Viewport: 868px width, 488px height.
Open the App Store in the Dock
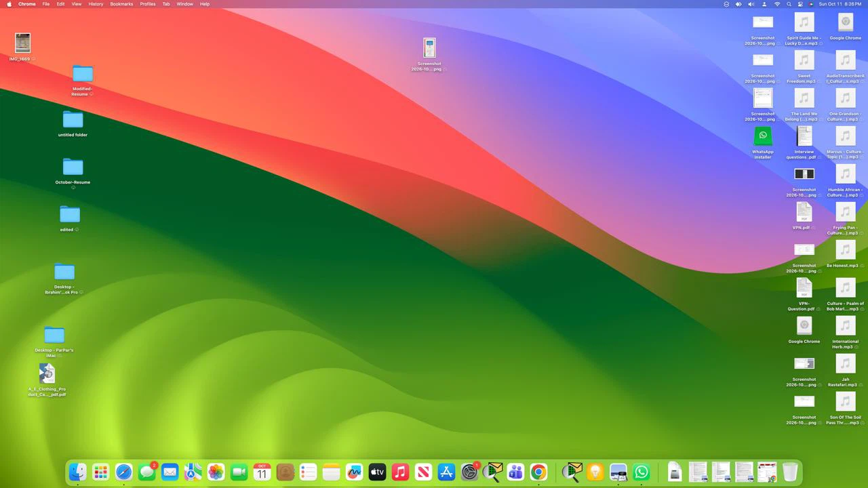click(447, 472)
